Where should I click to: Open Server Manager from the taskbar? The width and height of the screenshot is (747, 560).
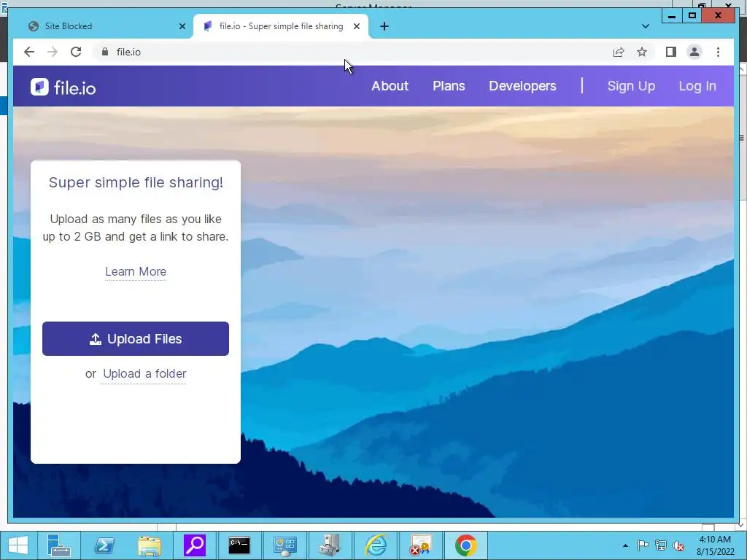point(58,545)
